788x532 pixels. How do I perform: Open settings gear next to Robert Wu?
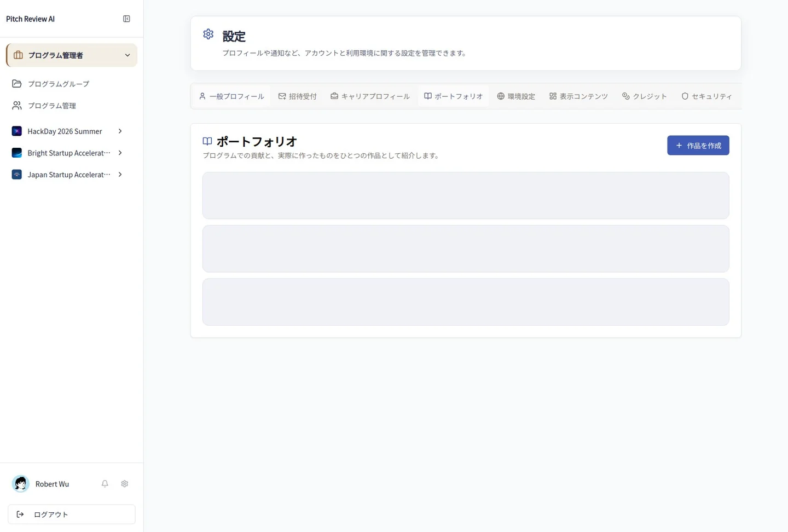125,484
